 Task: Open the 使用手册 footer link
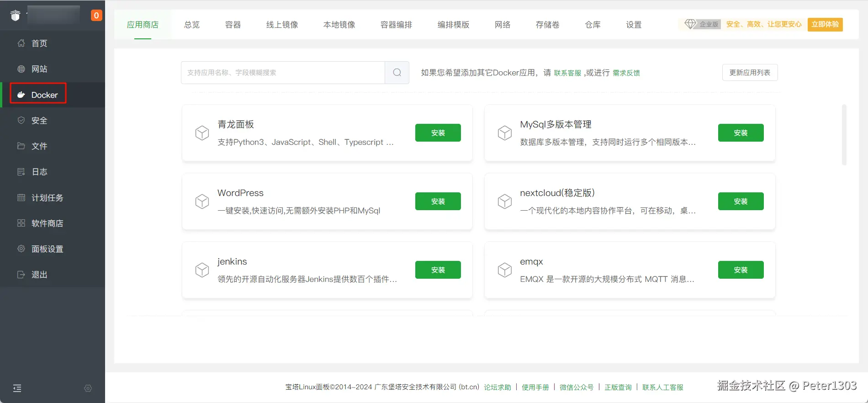[535, 387]
